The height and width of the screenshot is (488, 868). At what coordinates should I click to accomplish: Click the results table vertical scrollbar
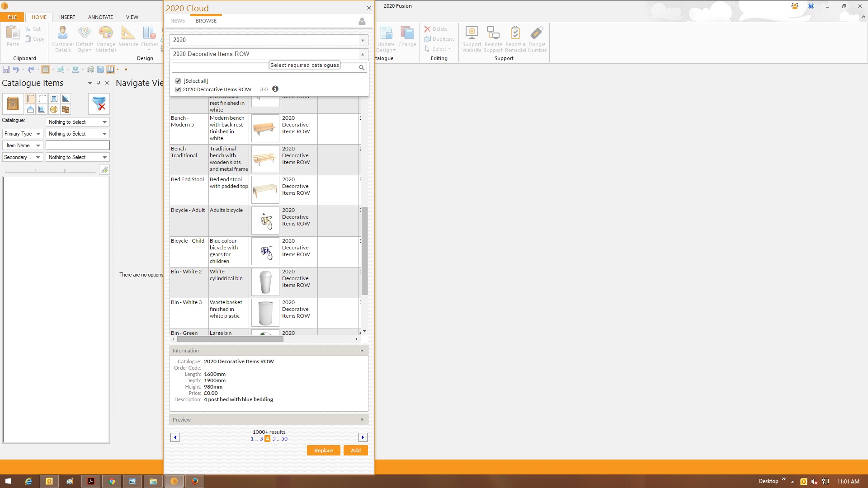pos(364,251)
